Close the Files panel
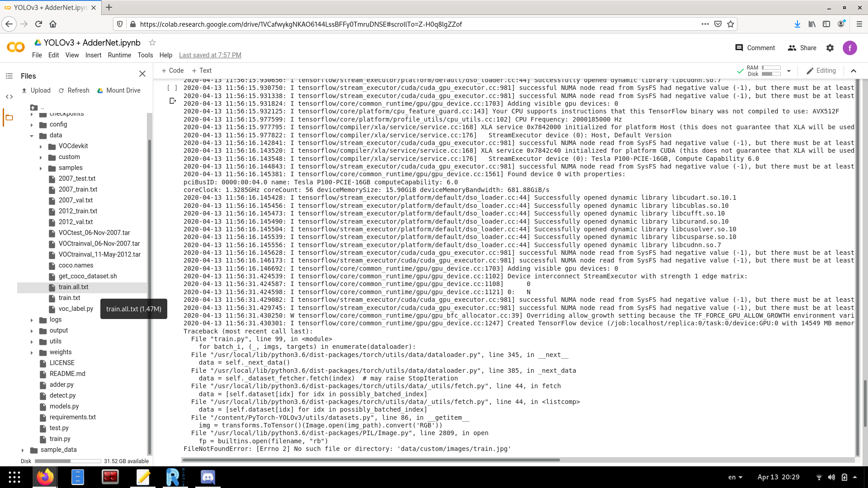 pyautogui.click(x=142, y=74)
